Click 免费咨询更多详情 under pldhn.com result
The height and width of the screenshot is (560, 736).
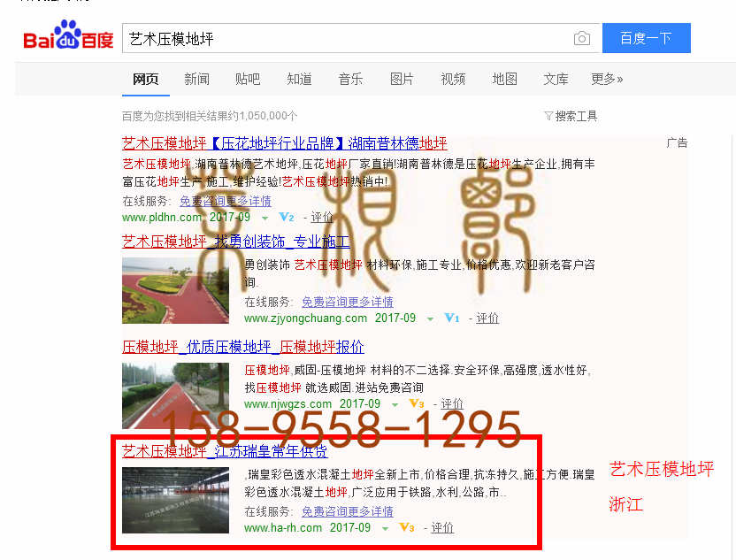(x=226, y=202)
